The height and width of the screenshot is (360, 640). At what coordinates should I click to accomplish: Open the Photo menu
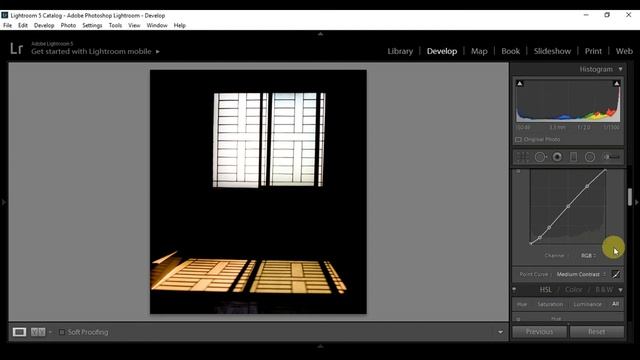tap(68, 25)
